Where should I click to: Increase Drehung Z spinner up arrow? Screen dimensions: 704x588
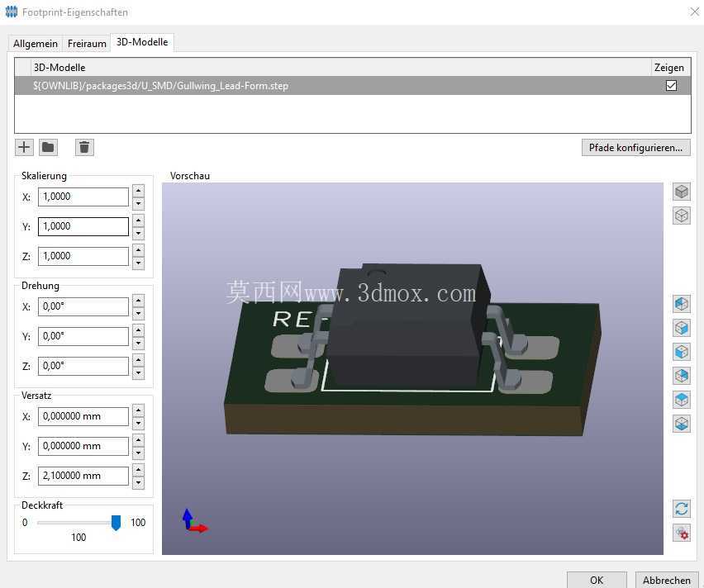[x=138, y=360]
